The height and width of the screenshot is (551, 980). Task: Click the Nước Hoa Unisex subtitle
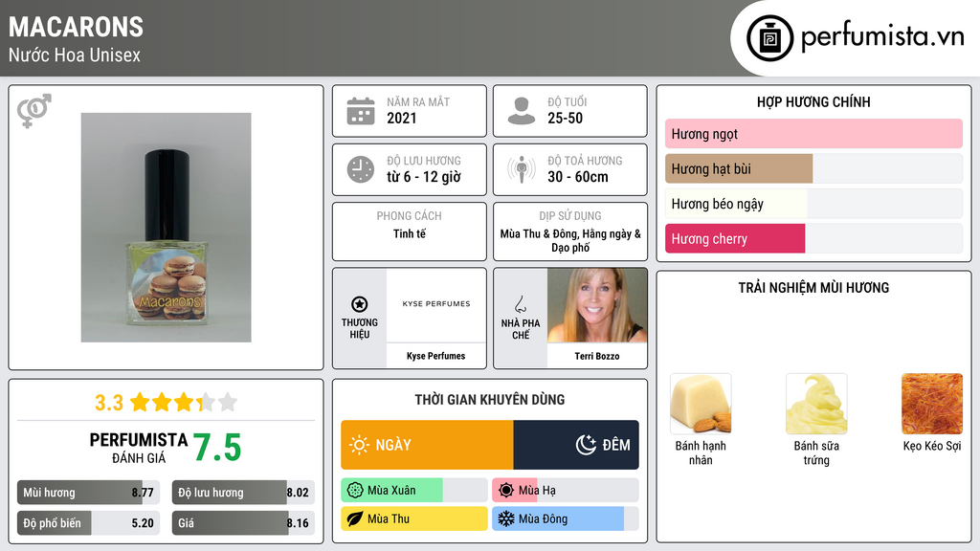click(x=75, y=55)
